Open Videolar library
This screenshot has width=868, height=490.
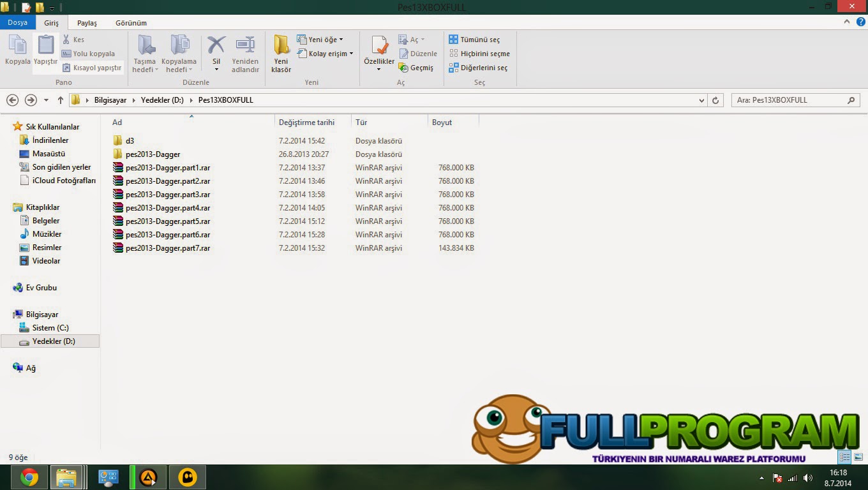coord(46,261)
